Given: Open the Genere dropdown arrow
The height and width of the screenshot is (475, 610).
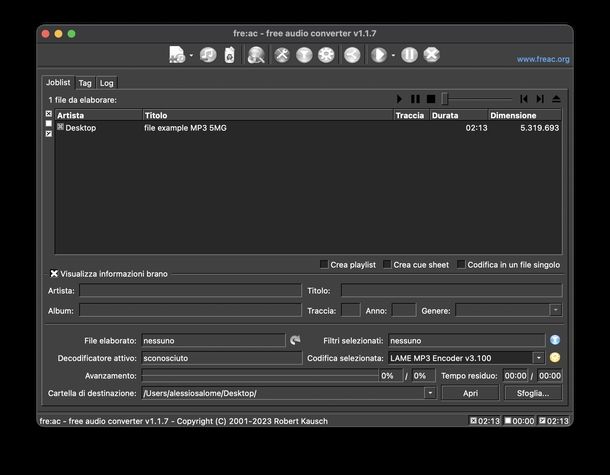Looking at the screenshot, I should coord(556,310).
